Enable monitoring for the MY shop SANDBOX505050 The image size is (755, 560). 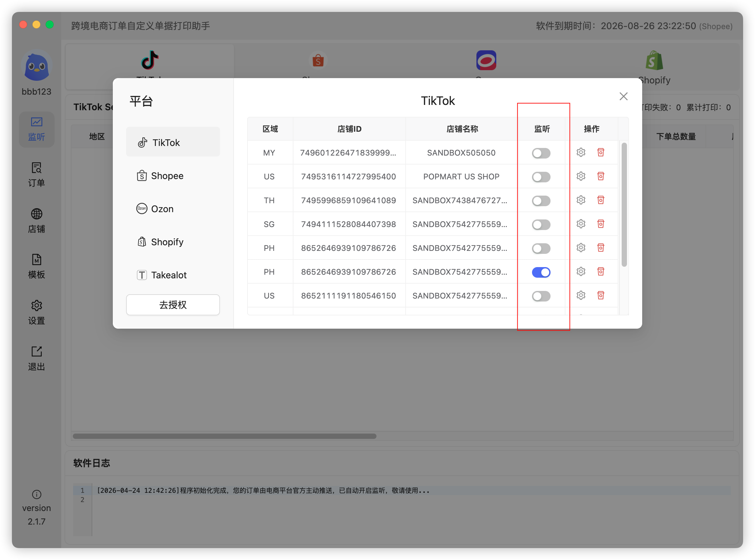click(x=541, y=153)
